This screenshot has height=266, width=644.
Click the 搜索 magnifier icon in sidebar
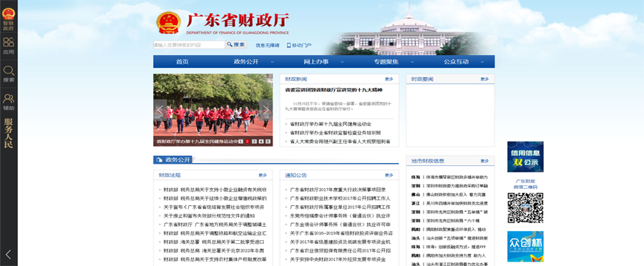[x=8, y=71]
